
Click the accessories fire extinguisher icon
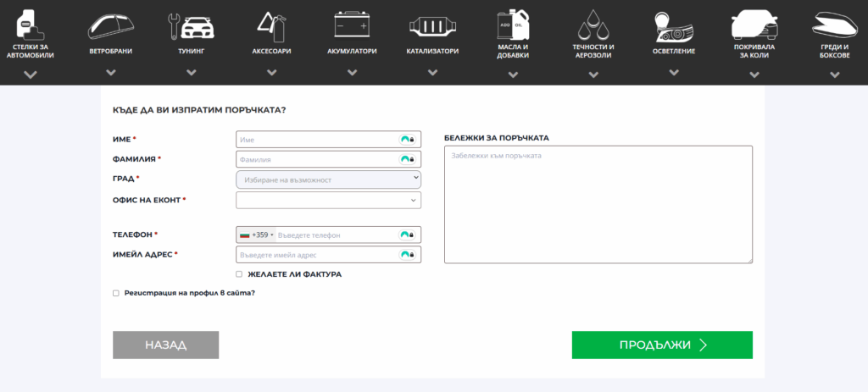coord(271,25)
